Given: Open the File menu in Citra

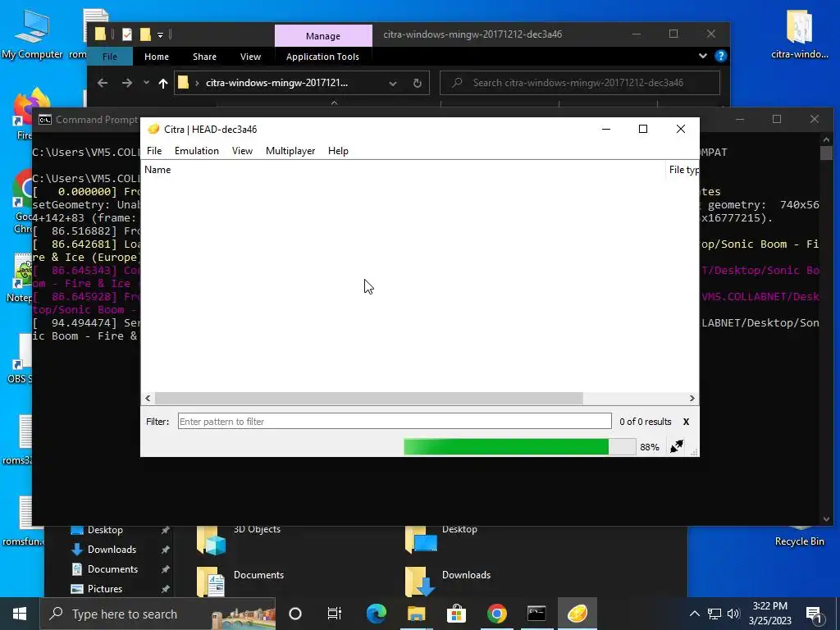Looking at the screenshot, I should click(x=154, y=151).
